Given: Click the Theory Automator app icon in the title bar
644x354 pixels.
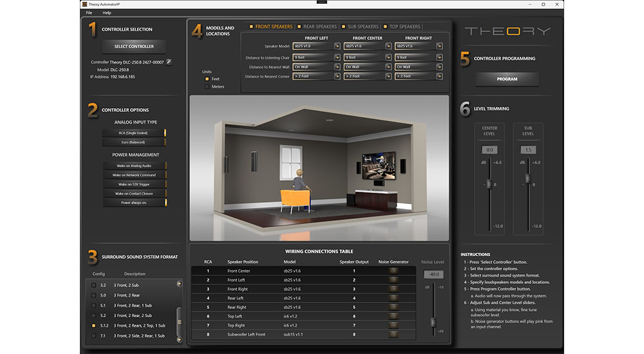Looking at the screenshot, I should [84, 4].
